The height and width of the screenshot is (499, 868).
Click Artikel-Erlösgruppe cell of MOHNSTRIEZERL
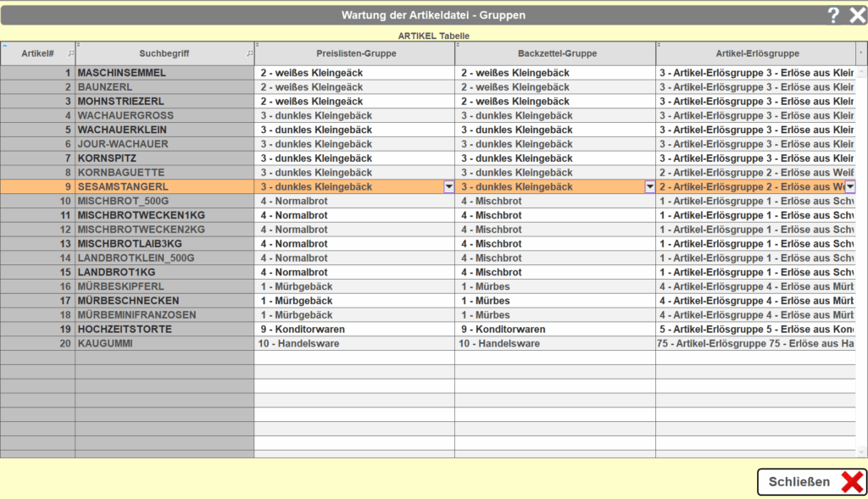tap(756, 102)
